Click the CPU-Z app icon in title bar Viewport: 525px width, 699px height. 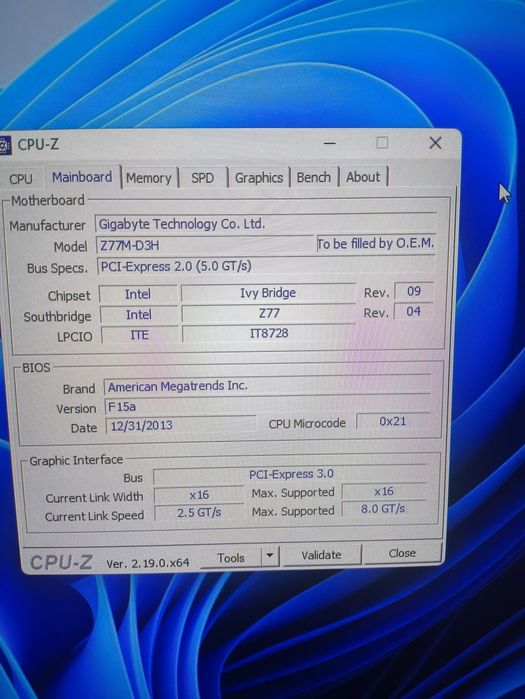(5, 145)
